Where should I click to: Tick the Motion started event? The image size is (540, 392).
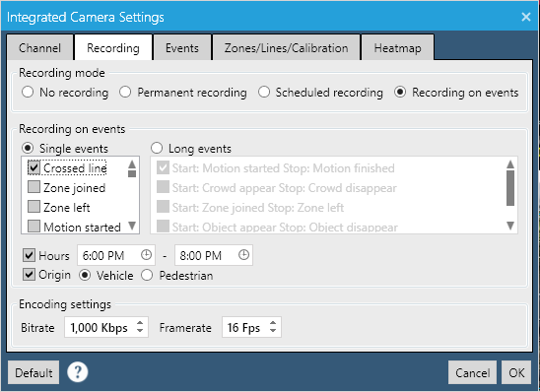coord(34,227)
